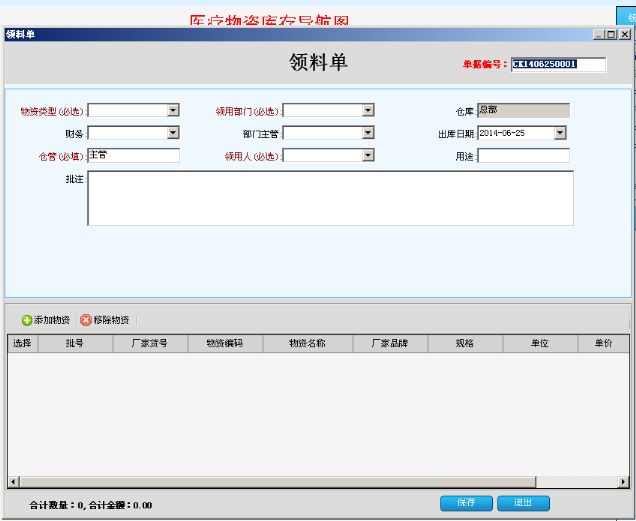Click the 保存 button

(x=466, y=503)
